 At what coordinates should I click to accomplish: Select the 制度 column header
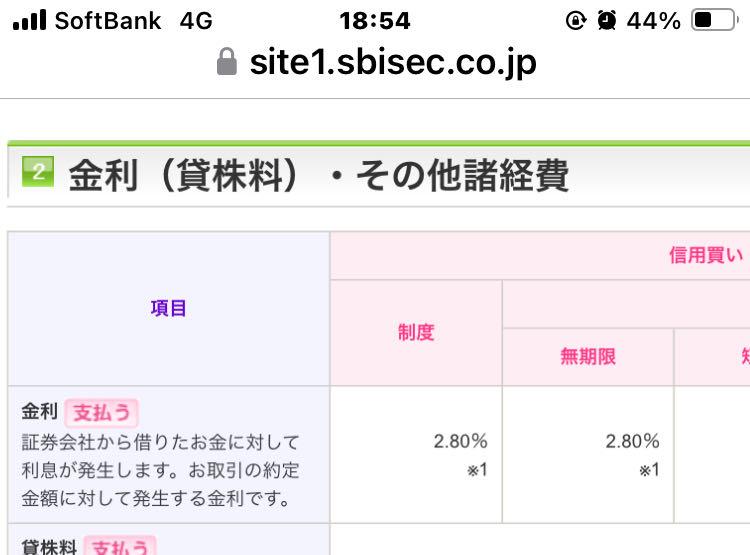coord(416,333)
